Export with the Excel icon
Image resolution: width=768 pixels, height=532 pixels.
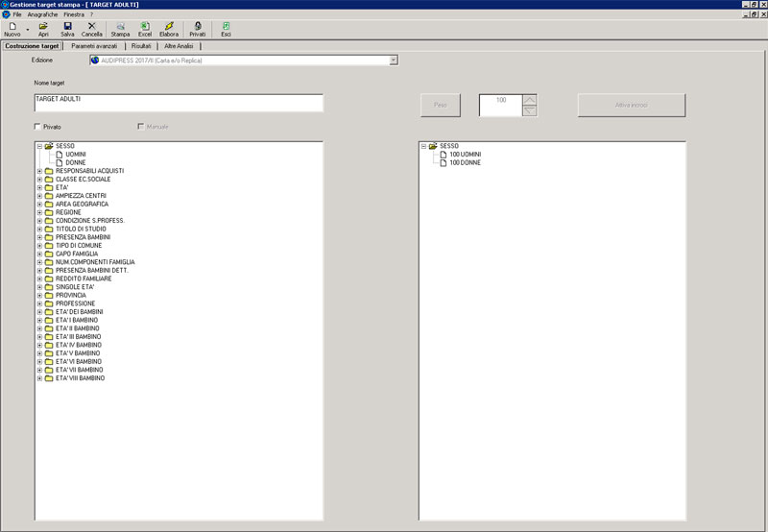coord(145,27)
